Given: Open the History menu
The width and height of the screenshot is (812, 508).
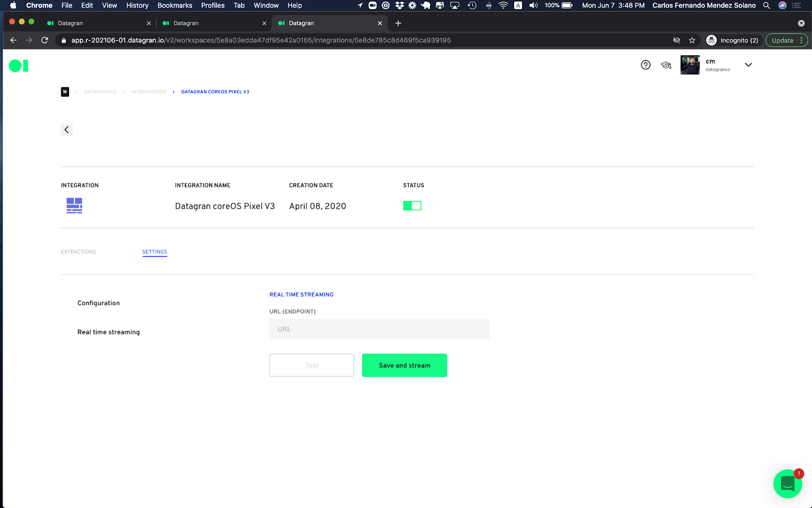Looking at the screenshot, I should coord(137,5).
